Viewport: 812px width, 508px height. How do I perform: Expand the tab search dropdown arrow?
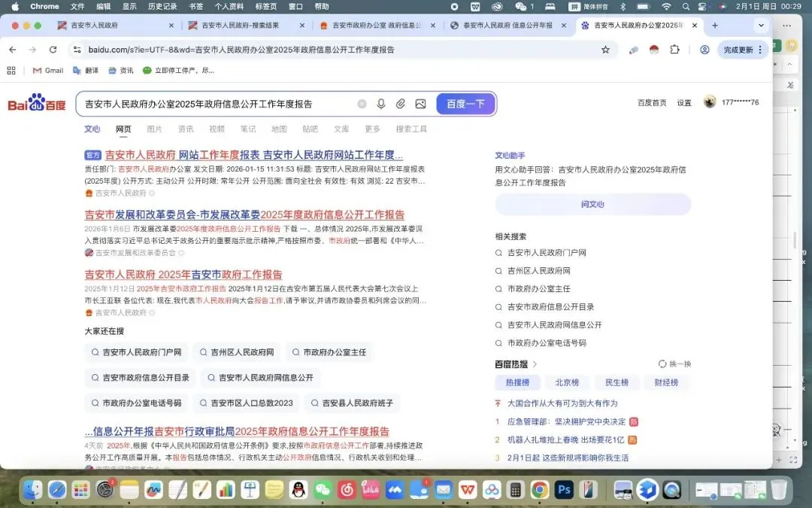(761, 25)
